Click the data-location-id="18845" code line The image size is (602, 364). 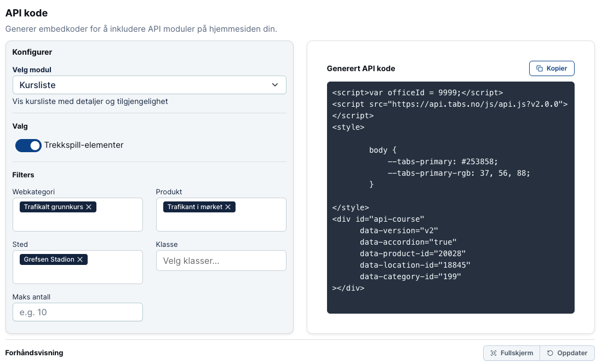click(x=415, y=265)
